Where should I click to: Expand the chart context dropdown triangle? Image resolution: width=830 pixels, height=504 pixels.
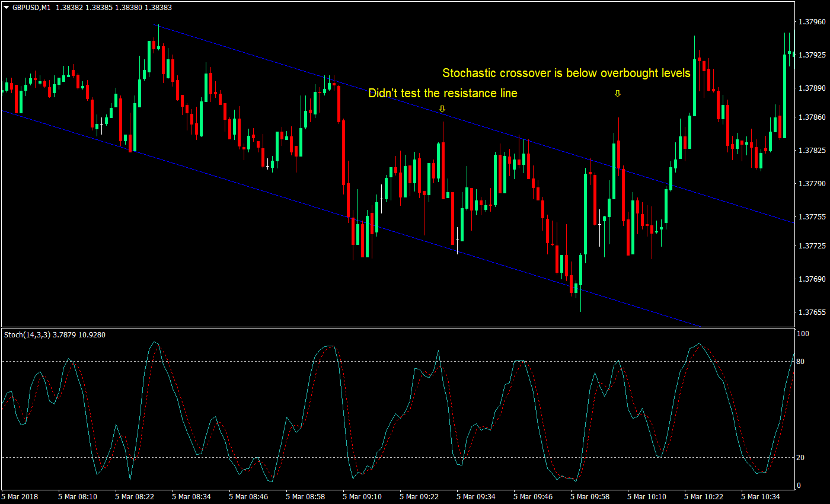(x=5, y=8)
